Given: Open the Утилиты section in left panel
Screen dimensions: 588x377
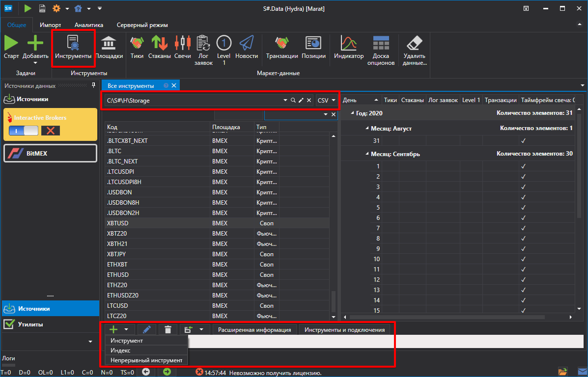Looking at the screenshot, I should 50,324.
